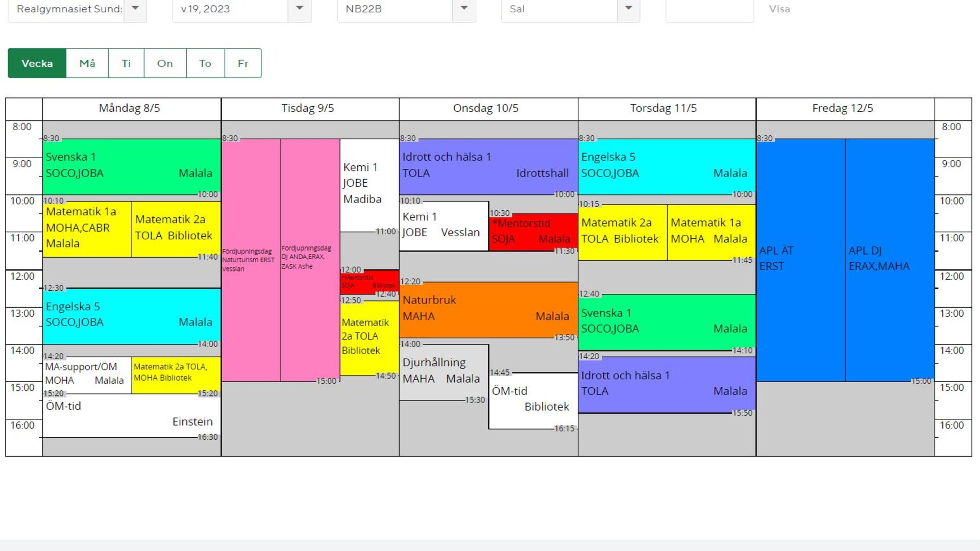Open the school dropdown arrow beside Realgymnasiet
The height and width of the screenshot is (551, 980).
tap(135, 9)
